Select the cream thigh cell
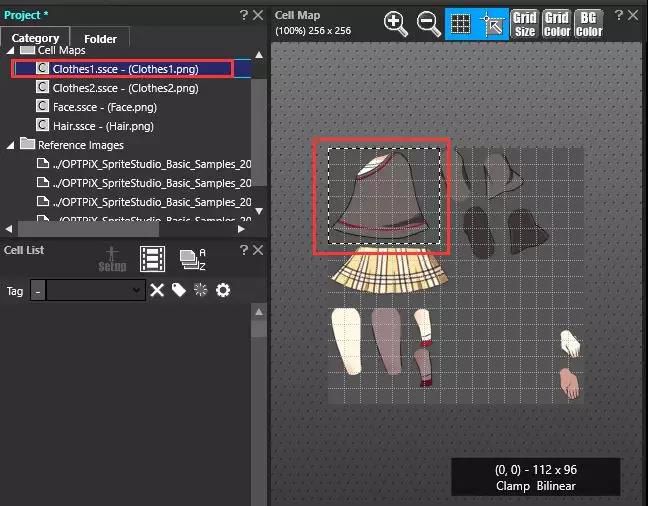 [x=347, y=341]
